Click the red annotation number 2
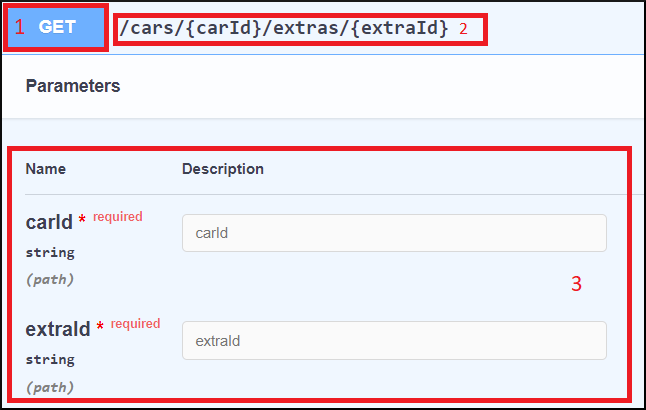The image size is (646, 410). [x=463, y=29]
